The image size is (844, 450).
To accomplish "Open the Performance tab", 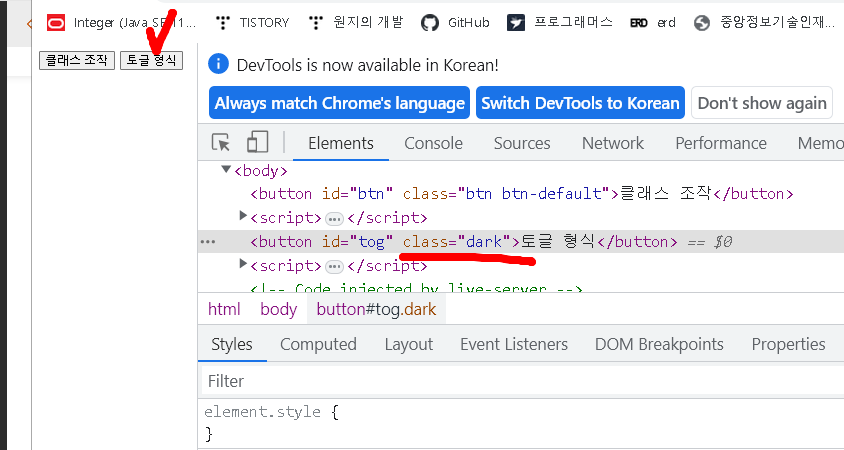I will [721, 143].
